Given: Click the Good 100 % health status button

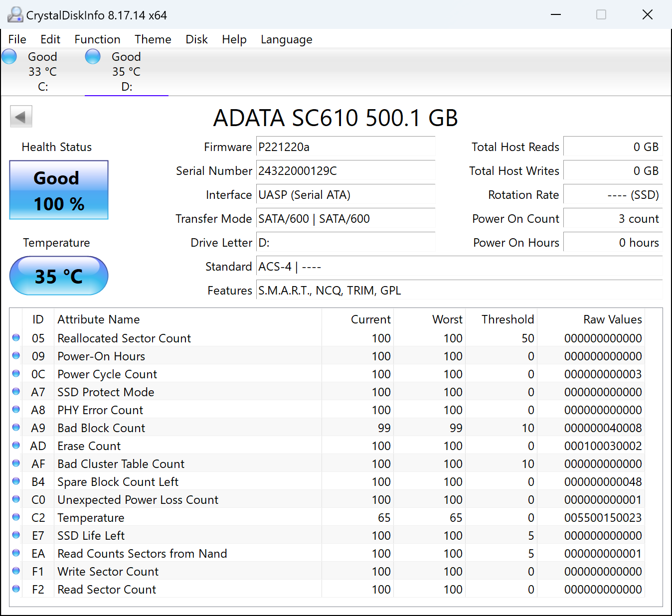Looking at the screenshot, I should coord(59,190).
